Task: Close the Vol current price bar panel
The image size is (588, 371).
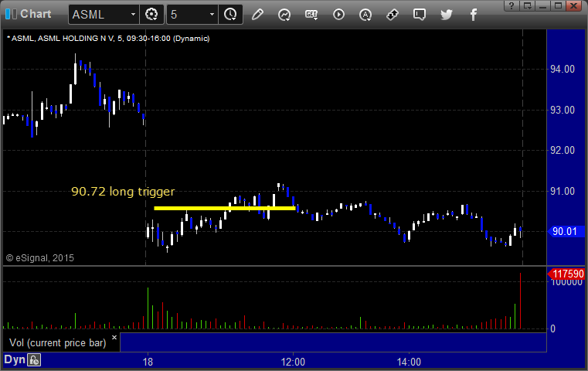Action: point(114,337)
